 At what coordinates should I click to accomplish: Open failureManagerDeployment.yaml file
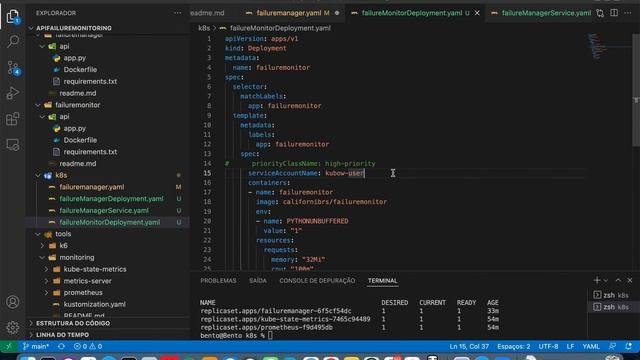(109, 199)
